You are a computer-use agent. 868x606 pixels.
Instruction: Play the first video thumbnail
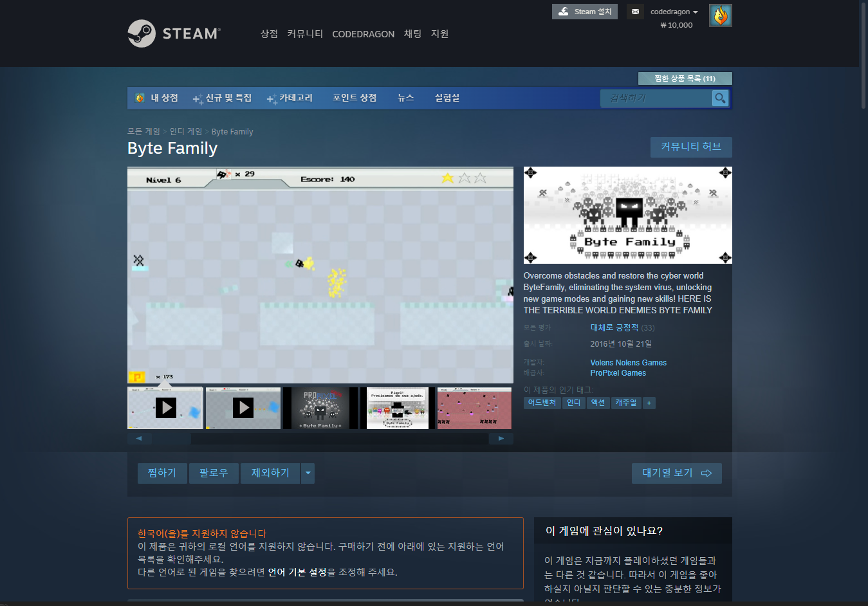click(x=165, y=408)
